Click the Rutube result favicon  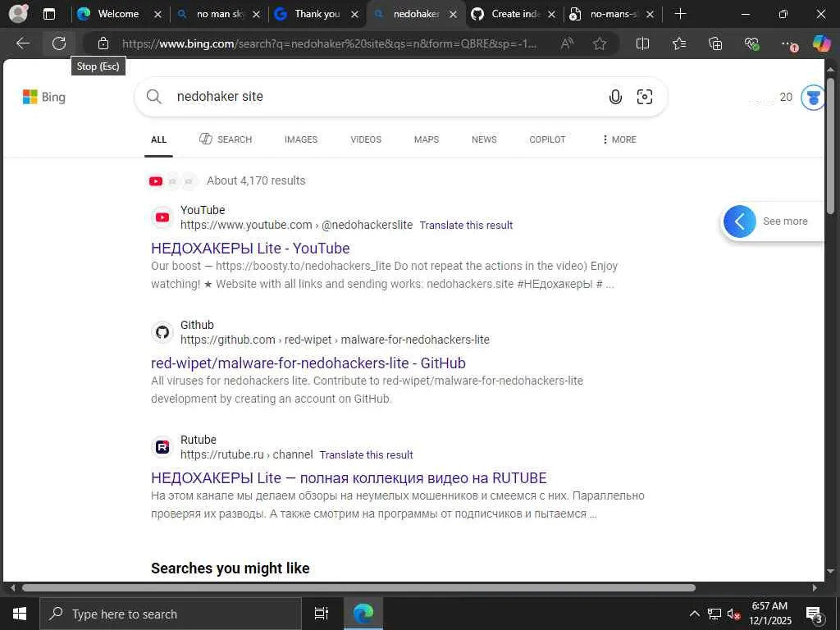click(162, 447)
